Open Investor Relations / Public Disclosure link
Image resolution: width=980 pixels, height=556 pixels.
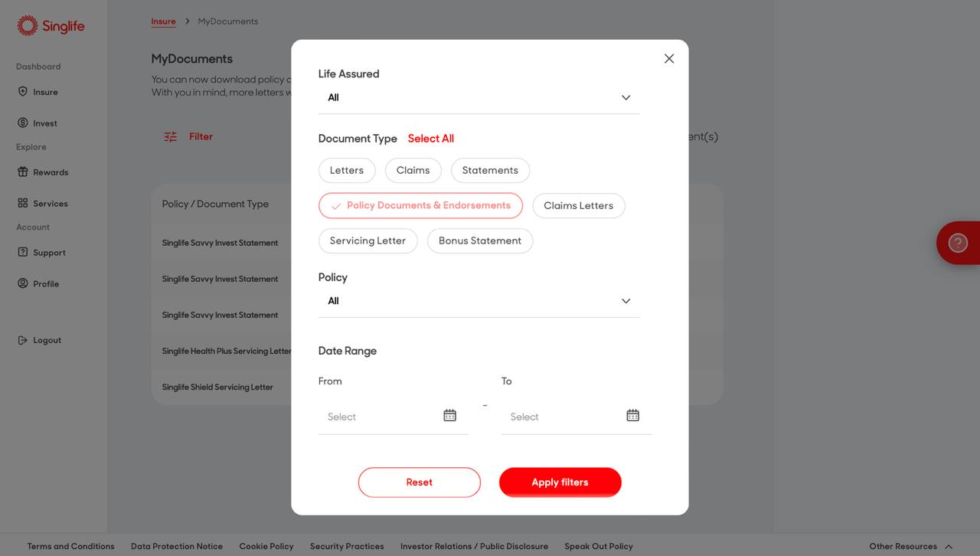tap(474, 546)
